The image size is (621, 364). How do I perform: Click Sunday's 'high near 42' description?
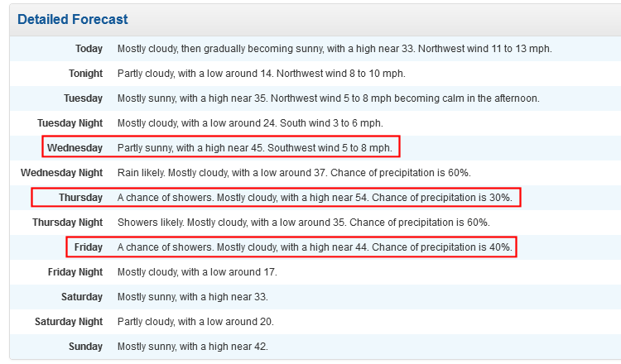pos(192,347)
